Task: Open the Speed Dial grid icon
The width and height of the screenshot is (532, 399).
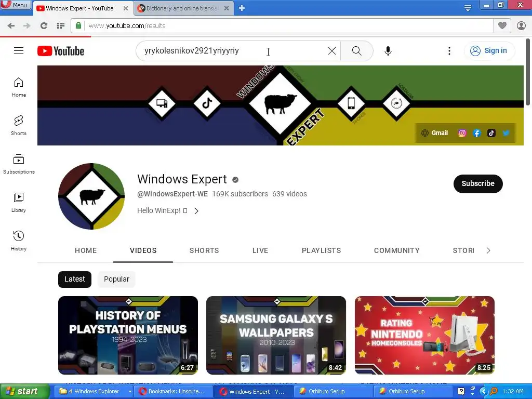Action: pos(61,25)
